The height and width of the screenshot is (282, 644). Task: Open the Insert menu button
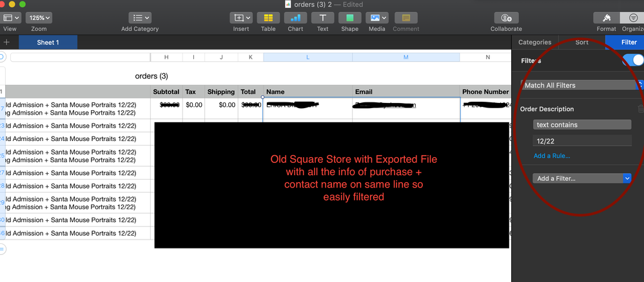pyautogui.click(x=240, y=18)
